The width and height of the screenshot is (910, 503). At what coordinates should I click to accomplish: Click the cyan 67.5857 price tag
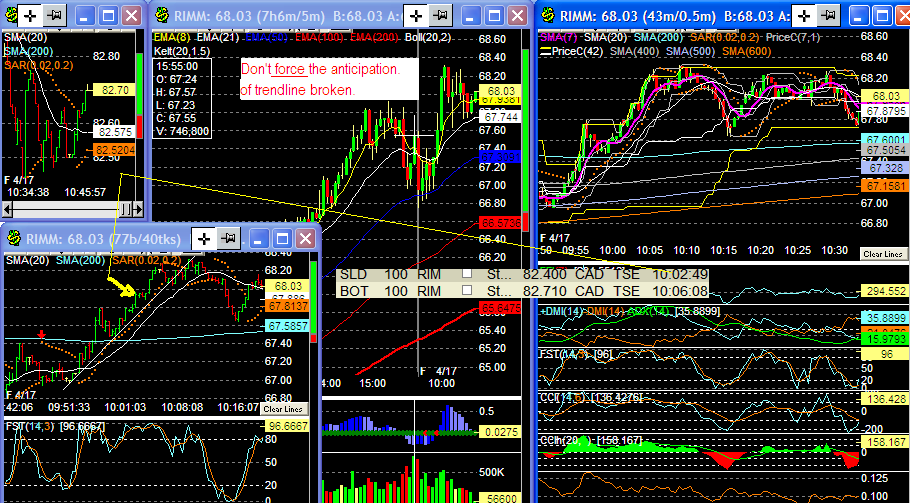[288, 326]
